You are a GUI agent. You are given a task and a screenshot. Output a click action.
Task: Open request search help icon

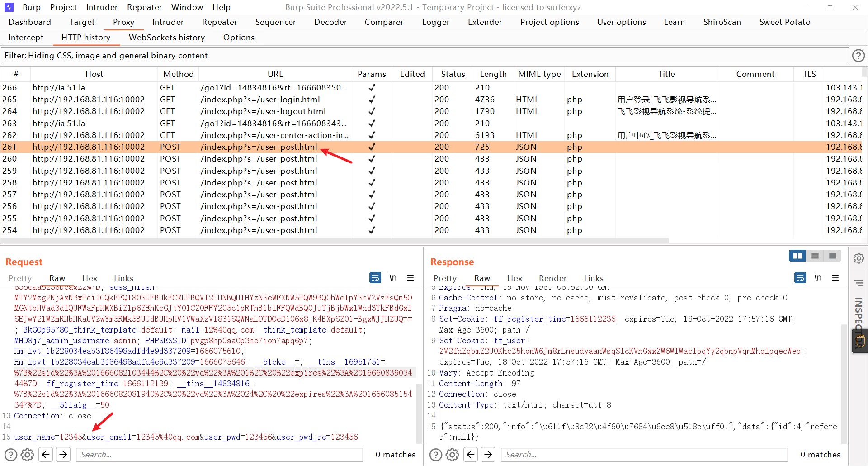10,455
